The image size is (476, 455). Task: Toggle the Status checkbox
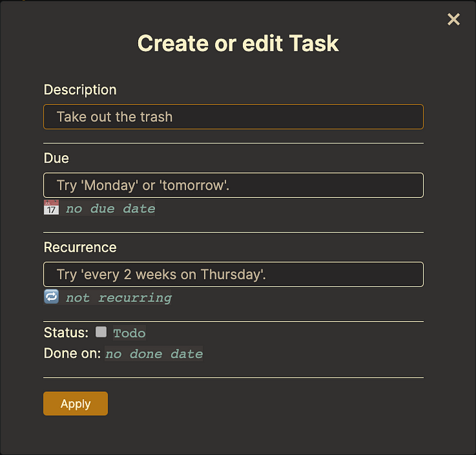[x=101, y=332]
